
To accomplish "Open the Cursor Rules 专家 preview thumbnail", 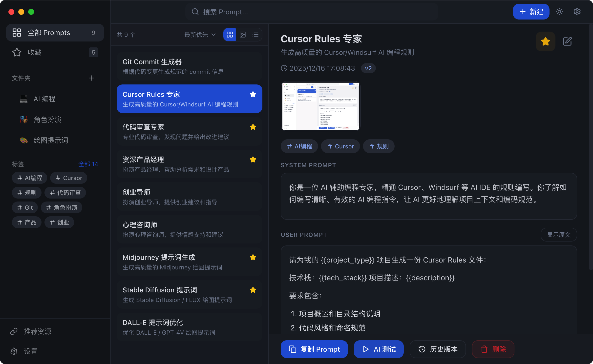I will point(320,106).
